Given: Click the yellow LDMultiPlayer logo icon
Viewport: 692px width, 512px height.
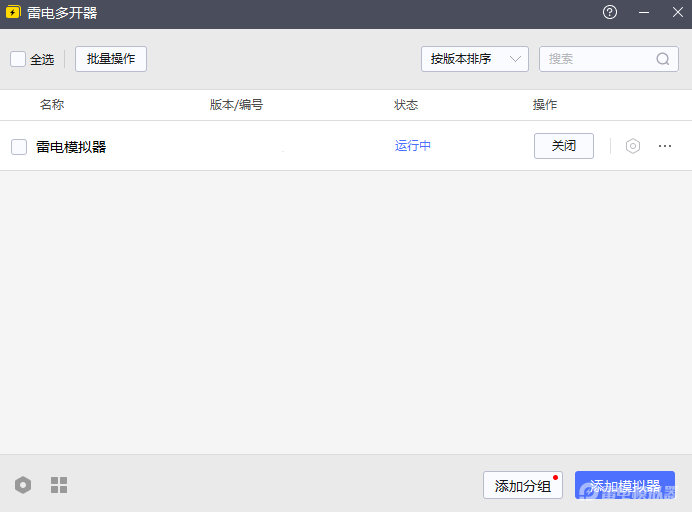Looking at the screenshot, I should (13, 13).
